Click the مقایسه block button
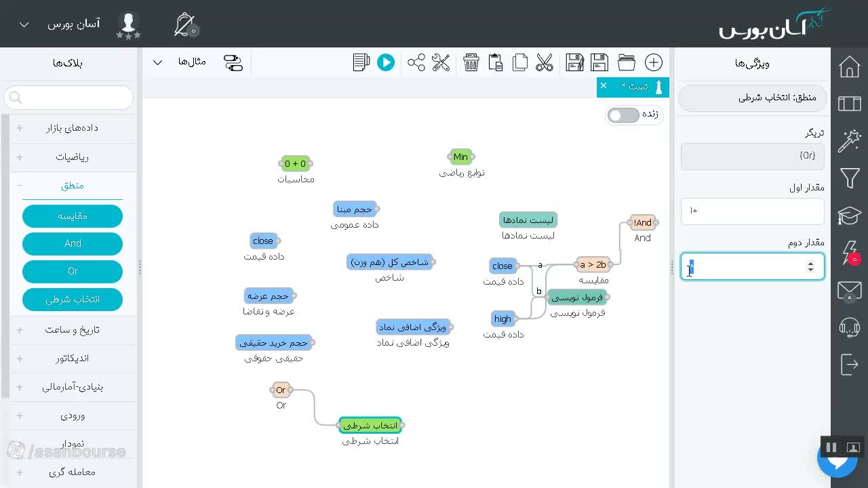This screenshot has height=488, width=868. (73, 216)
